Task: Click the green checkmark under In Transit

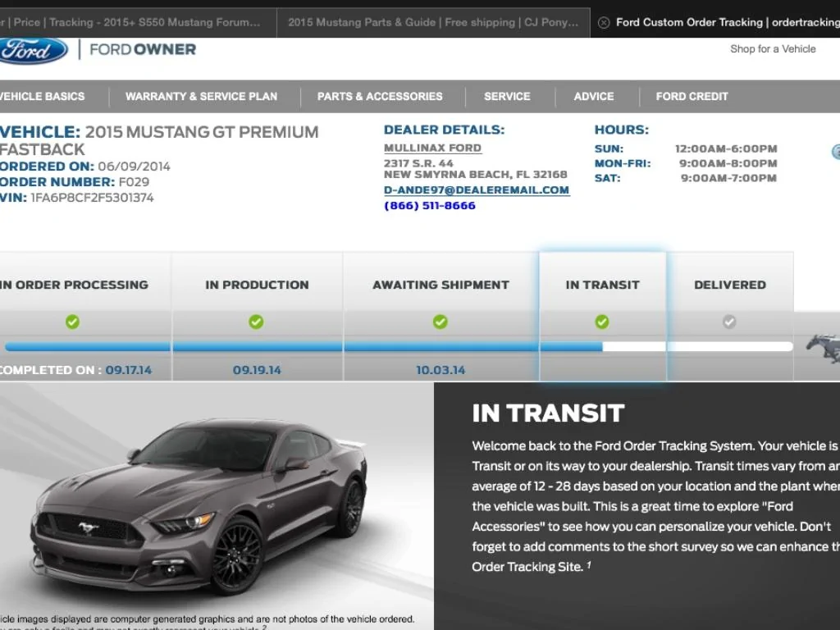Action: (602, 322)
